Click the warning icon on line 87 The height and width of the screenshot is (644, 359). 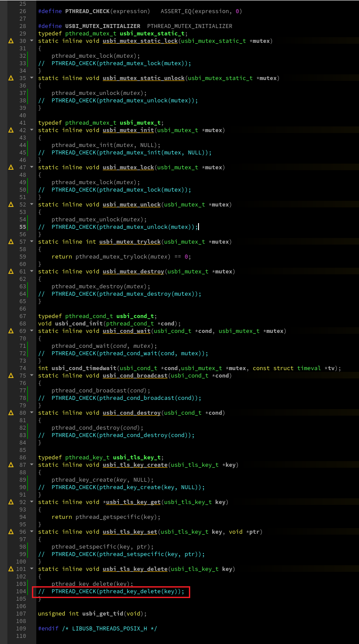point(11,465)
